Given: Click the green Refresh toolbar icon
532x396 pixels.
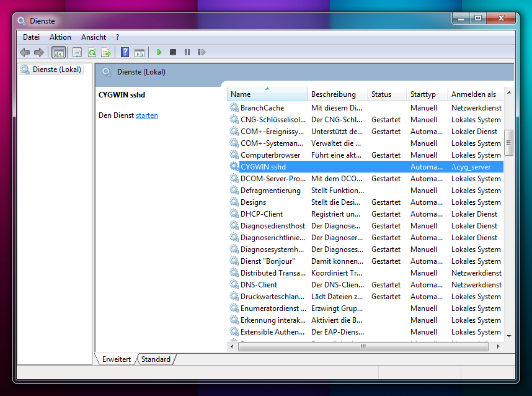Looking at the screenshot, I should pos(92,53).
